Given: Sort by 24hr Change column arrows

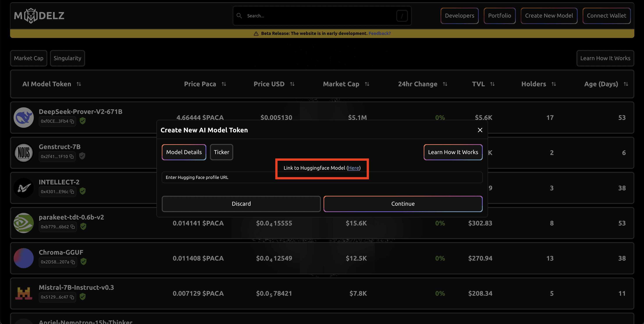Looking at the screenshot, I should [445, 84].
